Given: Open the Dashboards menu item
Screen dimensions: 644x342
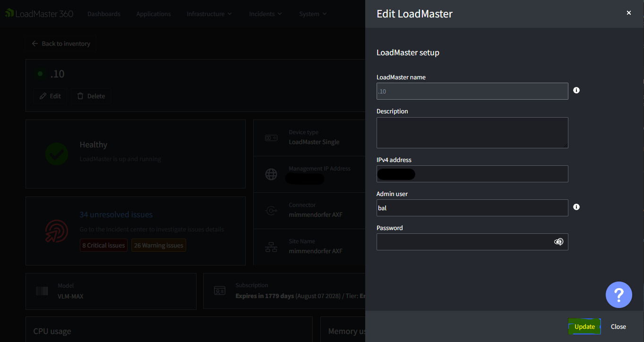Looking at the screenshot, I should [x=104, y=14].
